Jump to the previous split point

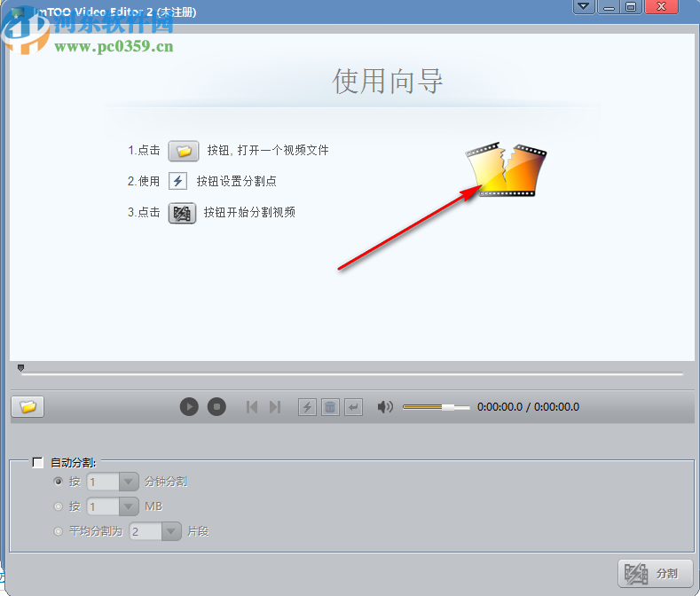252,407
